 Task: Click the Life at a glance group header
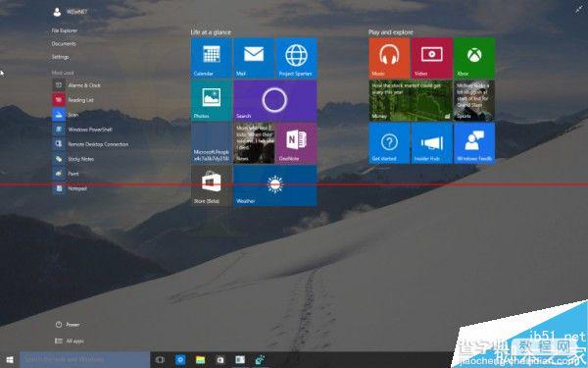click(211, 32)
